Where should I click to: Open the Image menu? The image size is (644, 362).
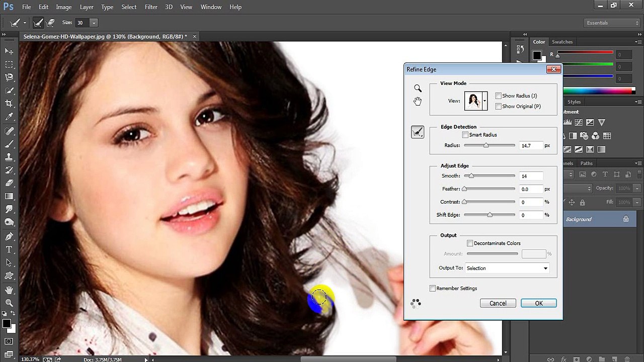64,7
